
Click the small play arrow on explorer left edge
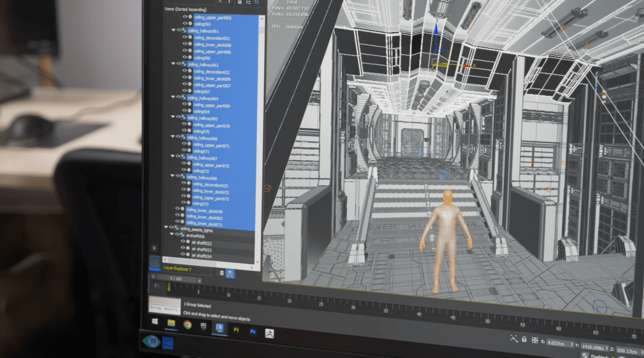tap(154, 248)
